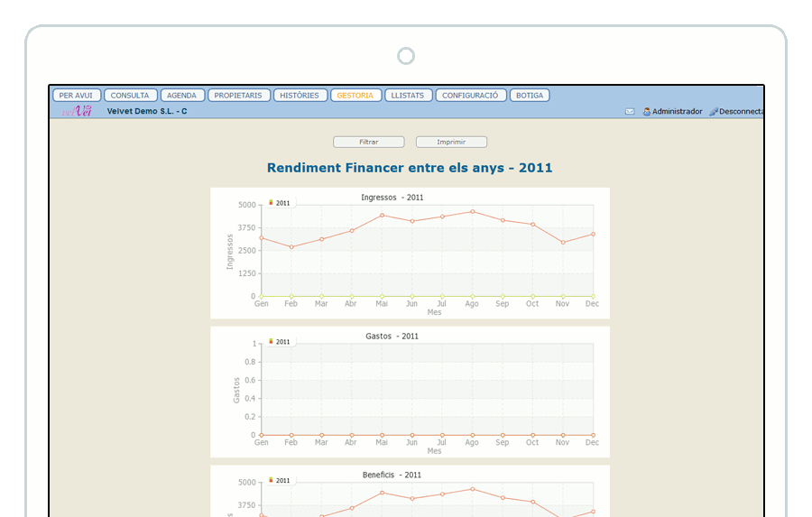Select the GESTORIA tab
Image resolution: width=812 pixels, height=517 pixels.
click(x=355, y=96)
